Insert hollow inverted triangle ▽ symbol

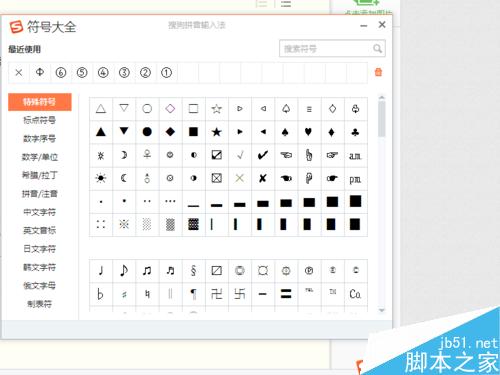[124, 109]
